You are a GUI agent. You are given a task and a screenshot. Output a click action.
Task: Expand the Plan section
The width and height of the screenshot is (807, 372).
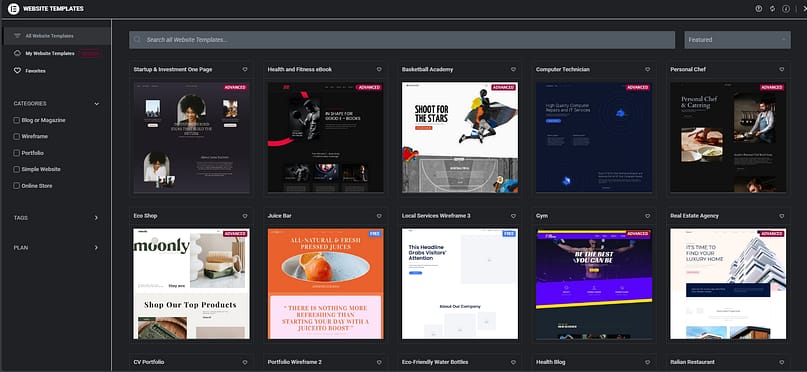pyautogui.click(x=96, y=248)
